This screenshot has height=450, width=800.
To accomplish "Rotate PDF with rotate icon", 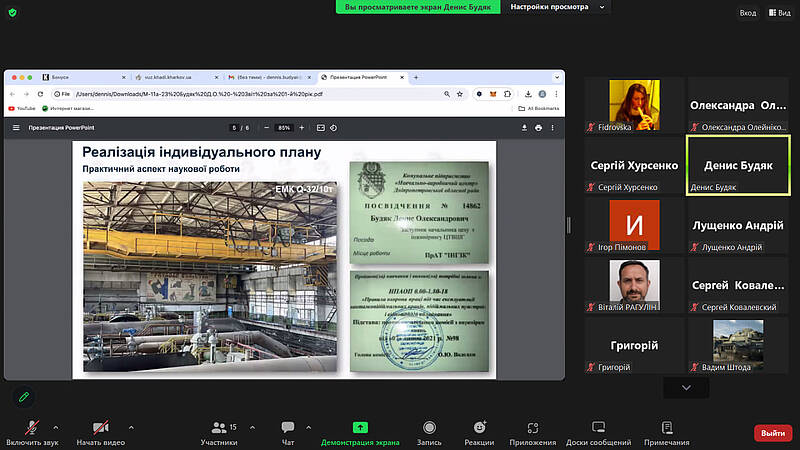I will coord(333,128).
